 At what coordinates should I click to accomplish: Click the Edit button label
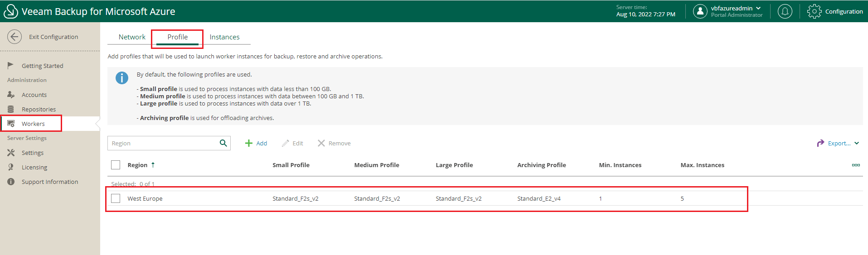pos(298,143)
